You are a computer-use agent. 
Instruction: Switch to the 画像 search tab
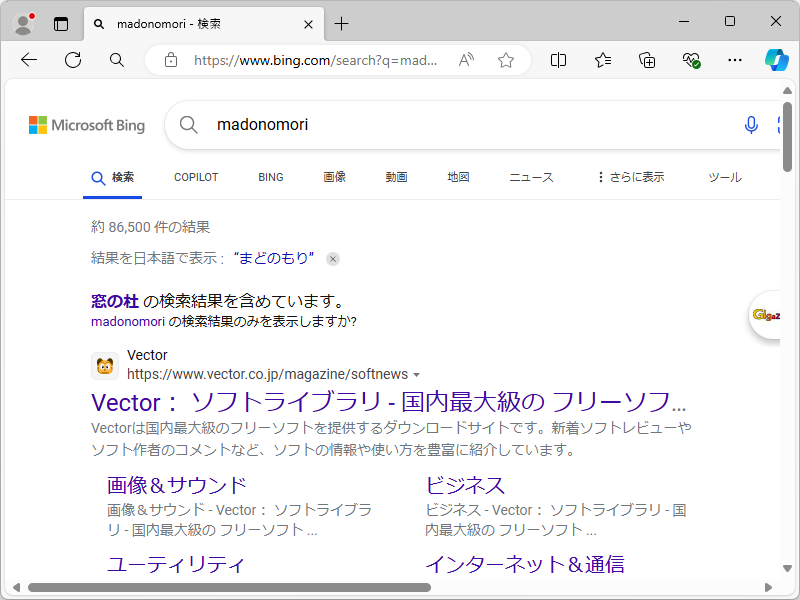(x=333, y=177)
